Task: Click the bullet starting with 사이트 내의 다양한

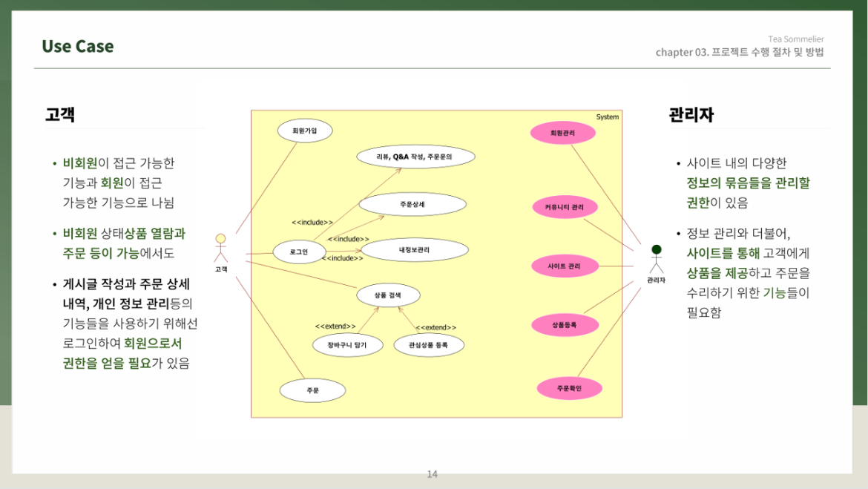Action: [743, 183]
